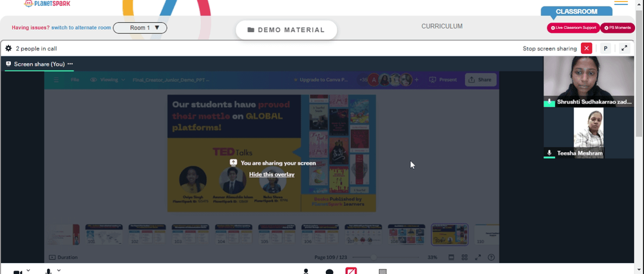Click the plus icon to add collaborators
The image size is (644, 274).
click(x=417, y=80)
